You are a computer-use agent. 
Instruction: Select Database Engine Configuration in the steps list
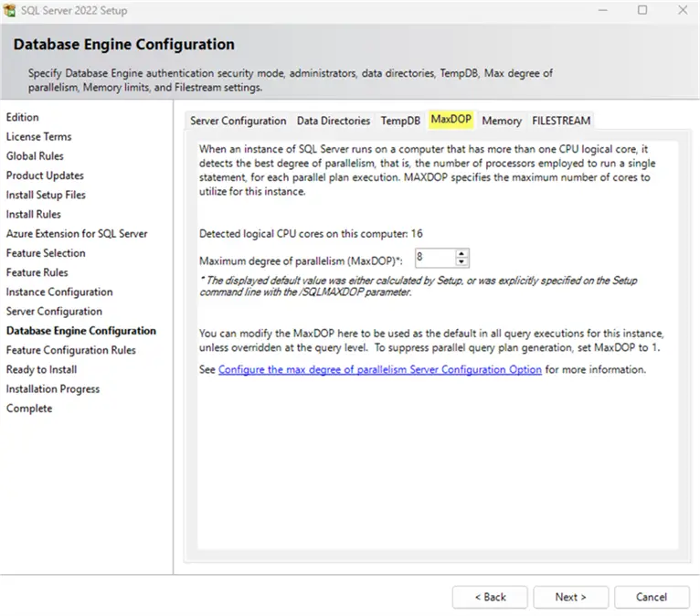81,331
